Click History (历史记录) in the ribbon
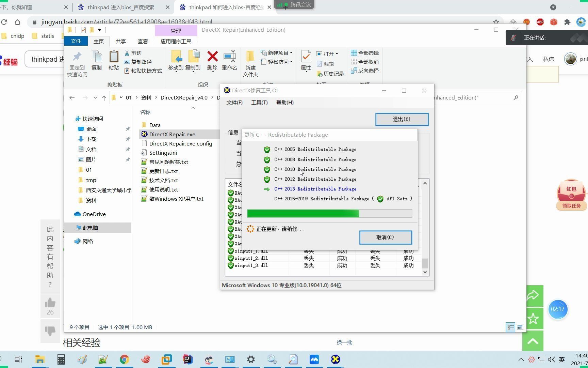The height and width of the screenshot is (368, 588). [x=330, y=74]
